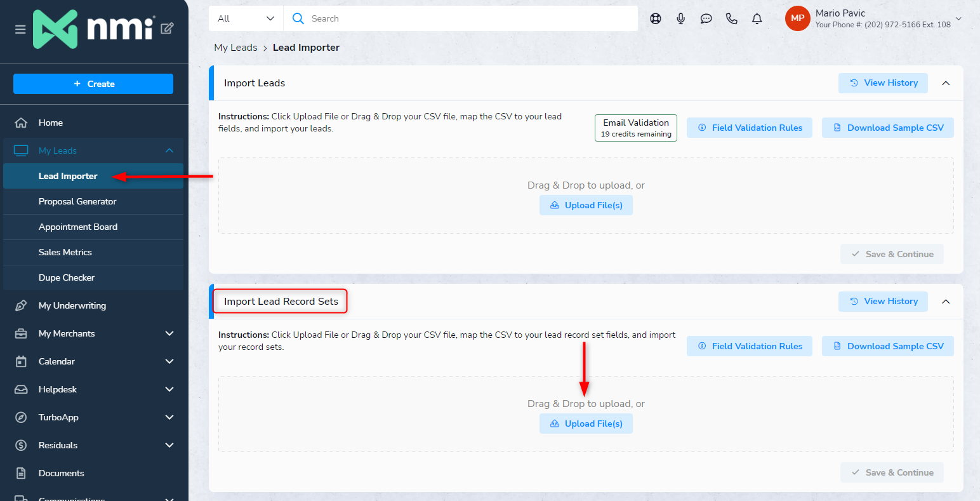This screenshot has width=980, height=501.
Task: Collapse the Import Leads panel
Action: coord(946,83)
